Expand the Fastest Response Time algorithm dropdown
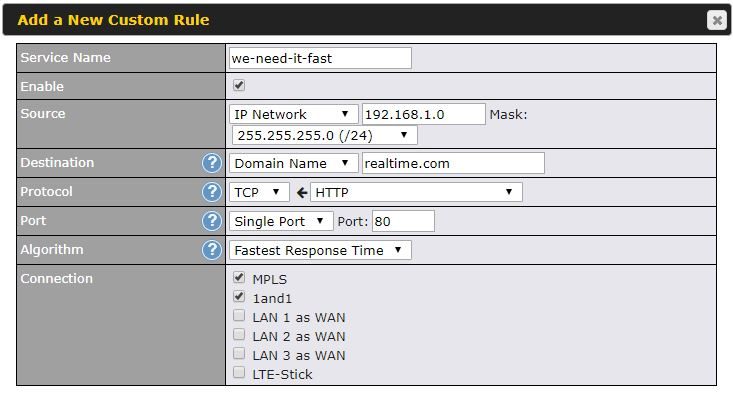Image resolution: width=733 pixels, height=394 pixels. 320,250
